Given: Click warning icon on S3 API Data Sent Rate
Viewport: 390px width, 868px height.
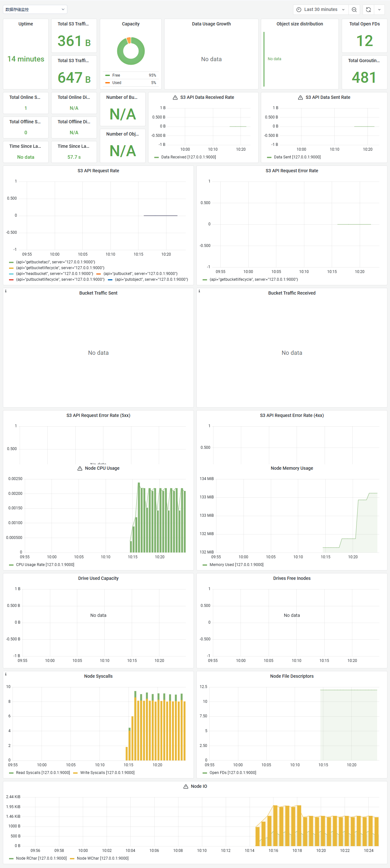Looking at the screenshot, I should coord(300,98).
